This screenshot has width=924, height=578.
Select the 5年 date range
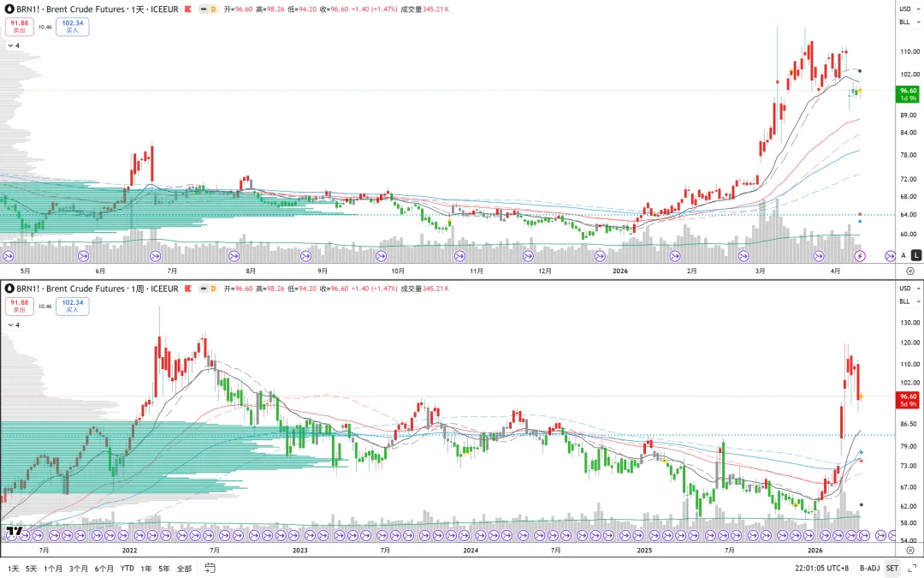pos(164,569)
